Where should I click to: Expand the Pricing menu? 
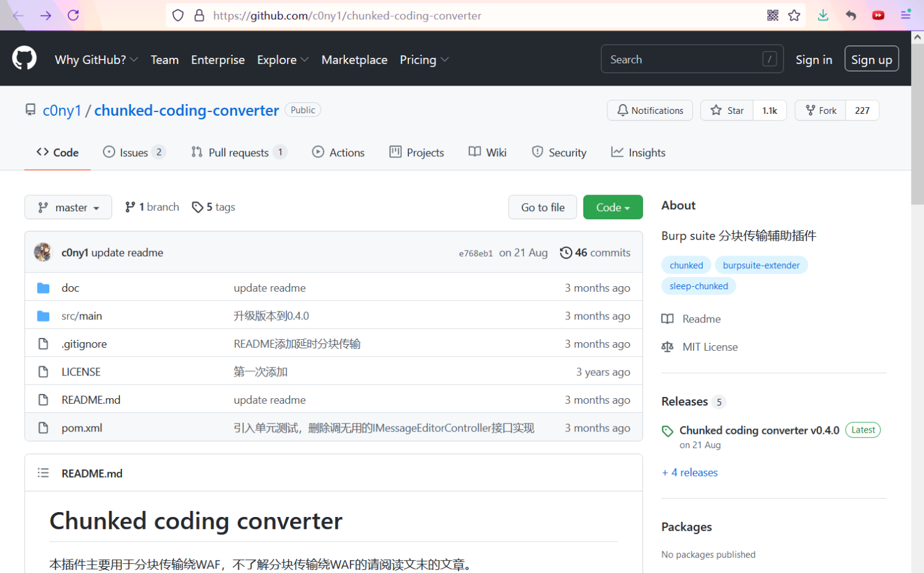(424, 60)
